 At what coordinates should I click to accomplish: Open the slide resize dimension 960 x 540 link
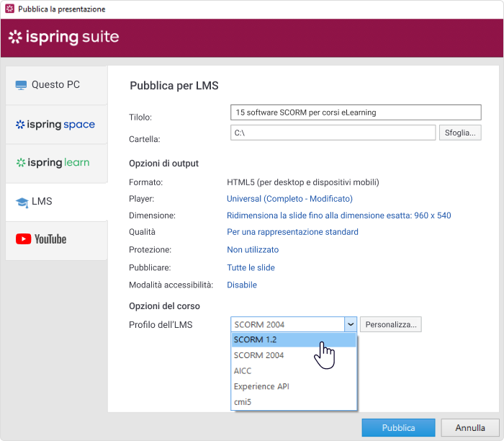(x=339, y=215)
